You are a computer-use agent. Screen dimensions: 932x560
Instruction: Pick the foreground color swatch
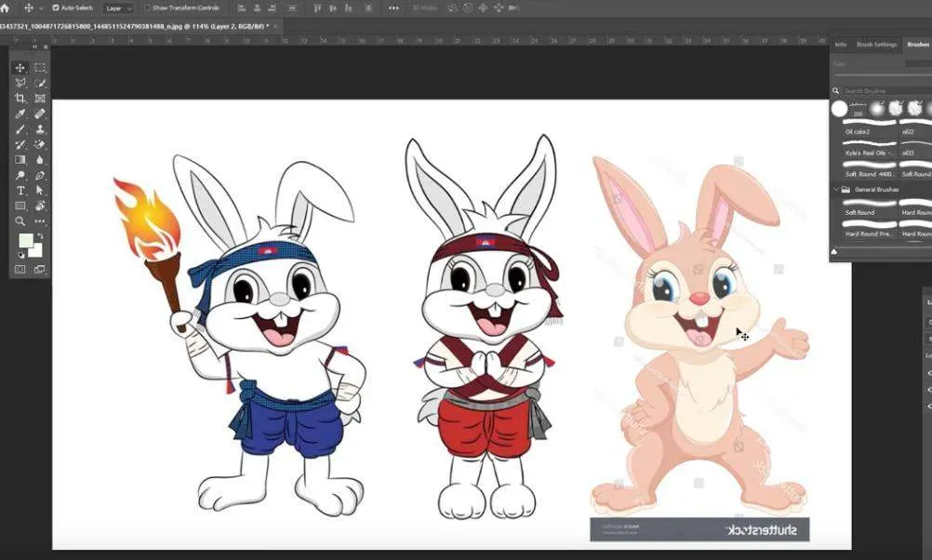tap(25, 240)
